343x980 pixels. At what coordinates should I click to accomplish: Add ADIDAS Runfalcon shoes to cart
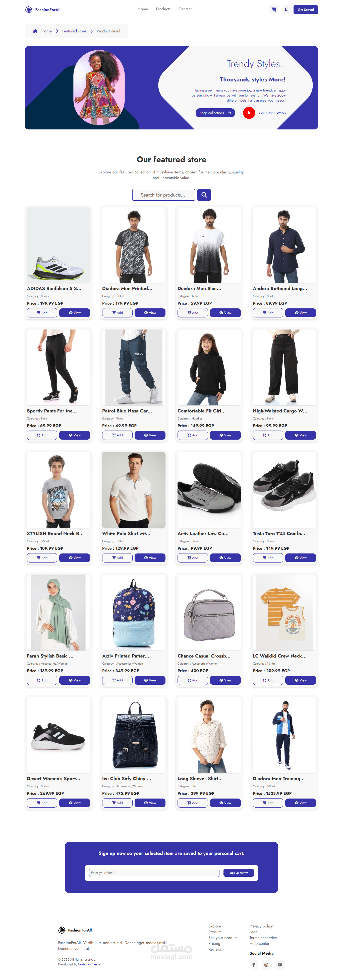click(42, 313)
